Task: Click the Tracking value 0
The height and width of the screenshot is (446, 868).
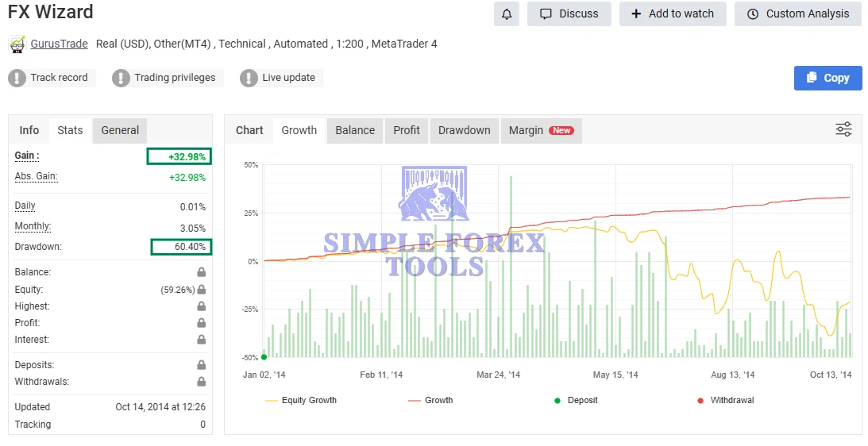Action: tap(203, 425)
